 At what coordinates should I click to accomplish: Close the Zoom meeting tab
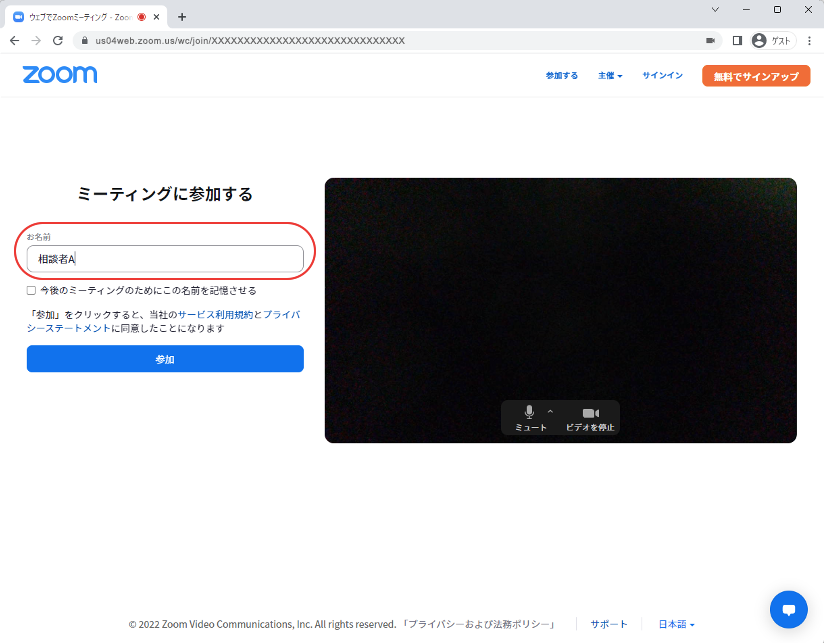point(156,17)
